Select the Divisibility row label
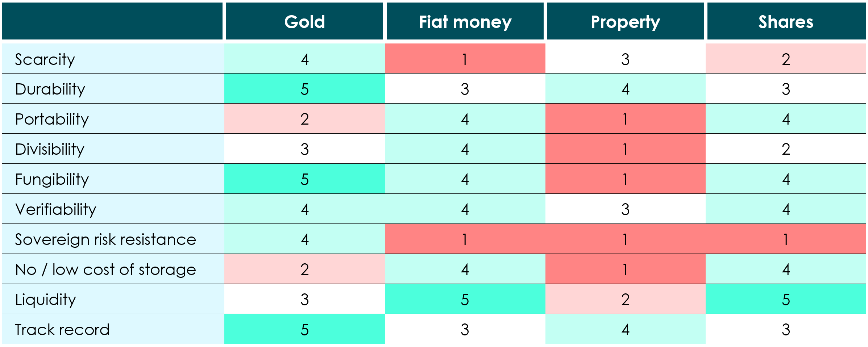 [50, 149]
